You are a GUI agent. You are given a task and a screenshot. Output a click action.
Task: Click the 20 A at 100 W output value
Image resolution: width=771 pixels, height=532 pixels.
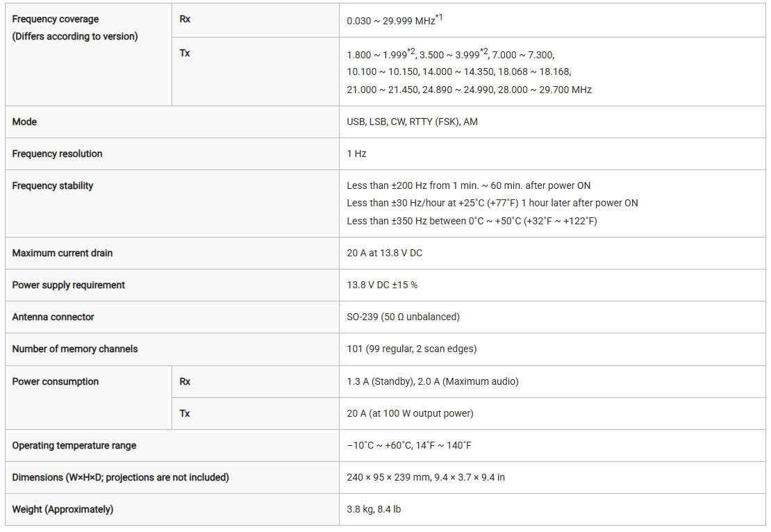(410, 413)
